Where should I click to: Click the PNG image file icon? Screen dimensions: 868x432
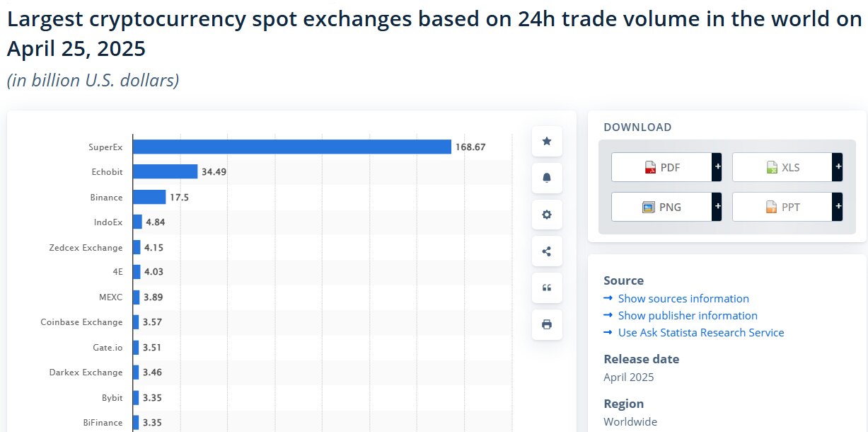pos(649,208)
